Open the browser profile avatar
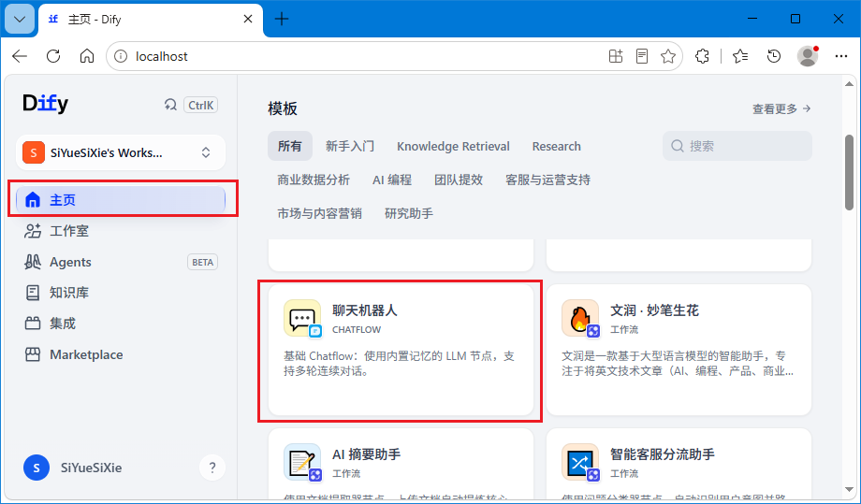The height and width of the screenshot is (504, 861). [808, 56]
